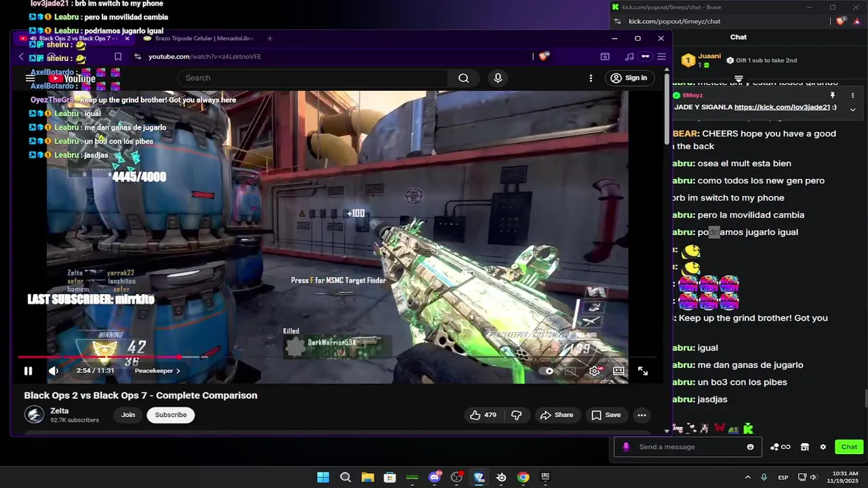Start voice search with microphone icon
The height and width of the screenshot is (488, 868).
tap(498, 78)
